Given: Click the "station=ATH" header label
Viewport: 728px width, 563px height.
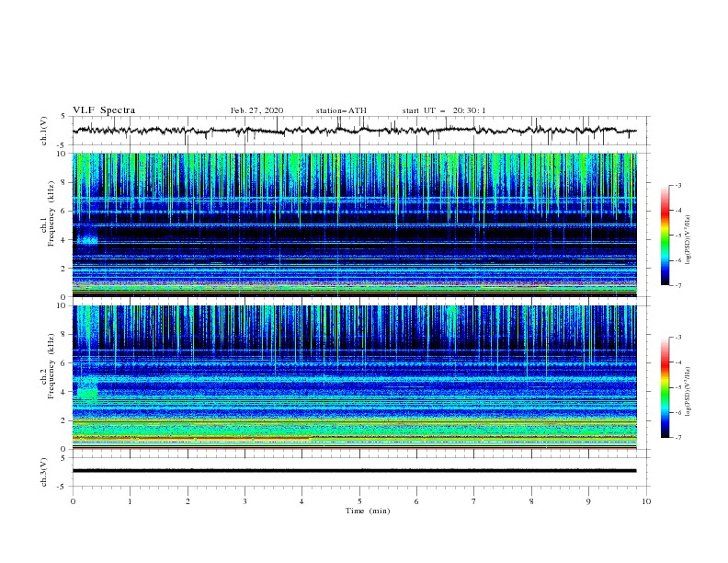Looking at the screenshot, I should coord(341,110).
